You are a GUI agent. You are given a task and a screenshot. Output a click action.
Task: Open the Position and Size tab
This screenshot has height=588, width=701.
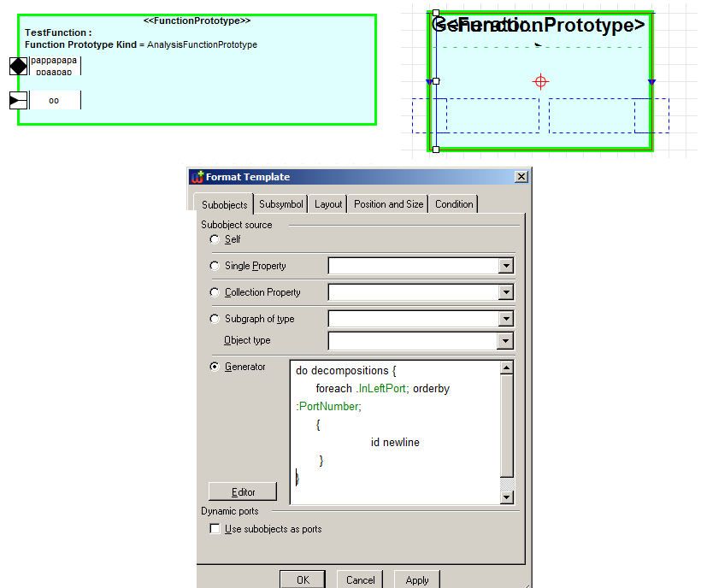(388, 204)
